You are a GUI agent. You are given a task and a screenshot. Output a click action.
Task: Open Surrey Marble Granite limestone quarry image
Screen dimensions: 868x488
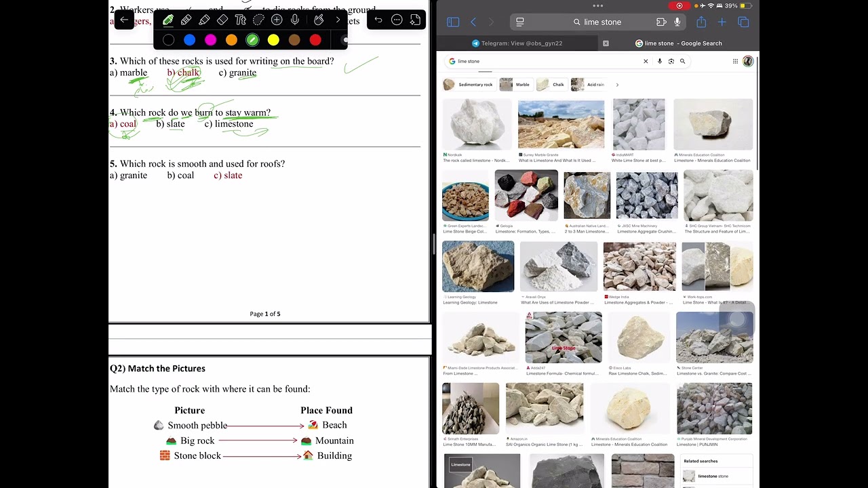[561, 125]
